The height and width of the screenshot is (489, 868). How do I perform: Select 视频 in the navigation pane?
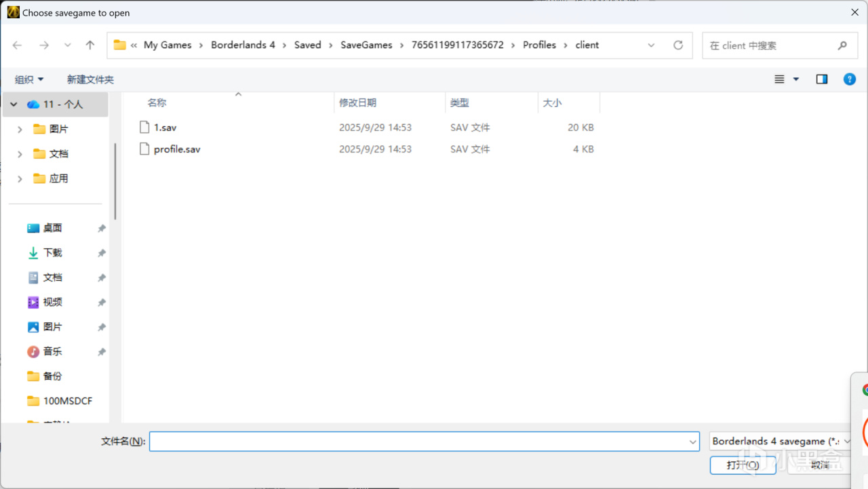pos(53,302)
